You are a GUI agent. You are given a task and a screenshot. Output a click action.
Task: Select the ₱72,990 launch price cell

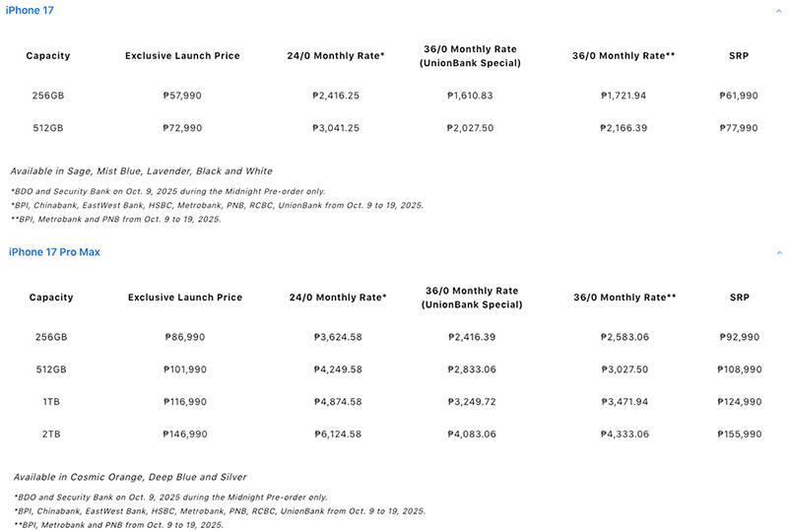click(x=182, y=128)
